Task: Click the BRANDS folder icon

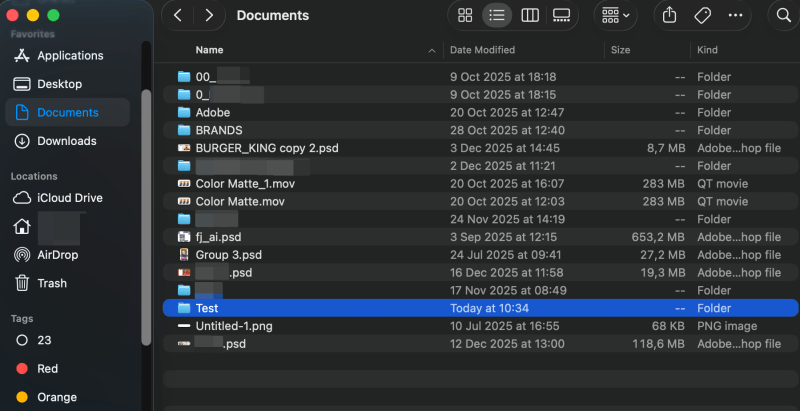Action: coord(184,130)
